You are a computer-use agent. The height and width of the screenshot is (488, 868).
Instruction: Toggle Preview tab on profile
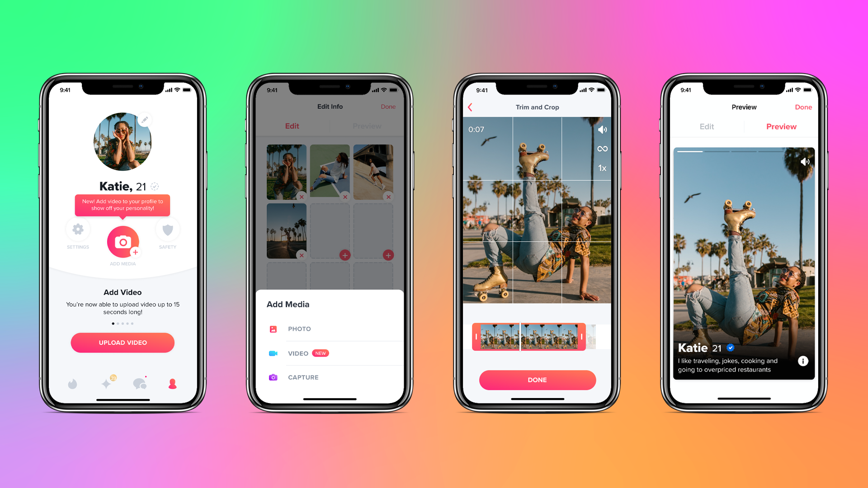click(x=782, y=127)
